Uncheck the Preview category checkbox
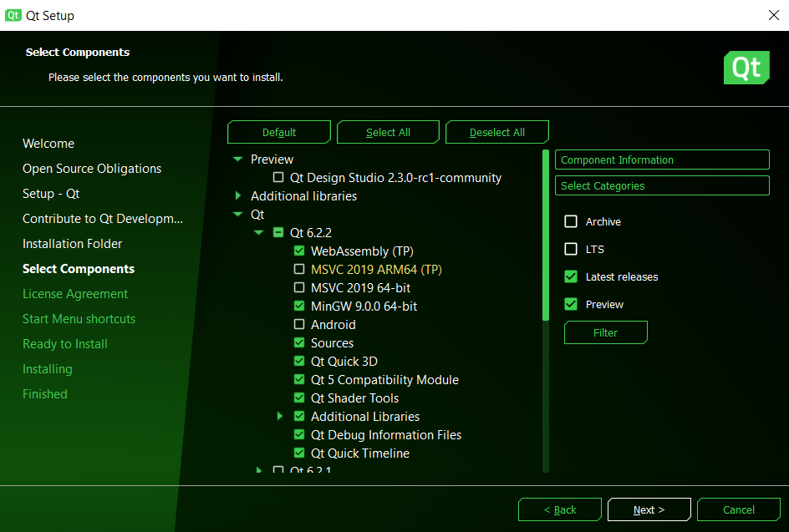Screen dimensions: 789x532 coord(571,304)
